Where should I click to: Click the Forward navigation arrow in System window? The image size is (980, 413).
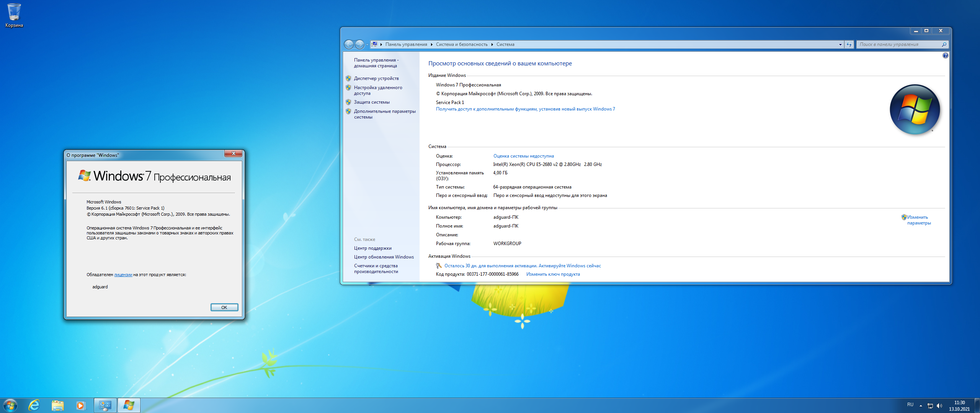[x=359, y=44]
